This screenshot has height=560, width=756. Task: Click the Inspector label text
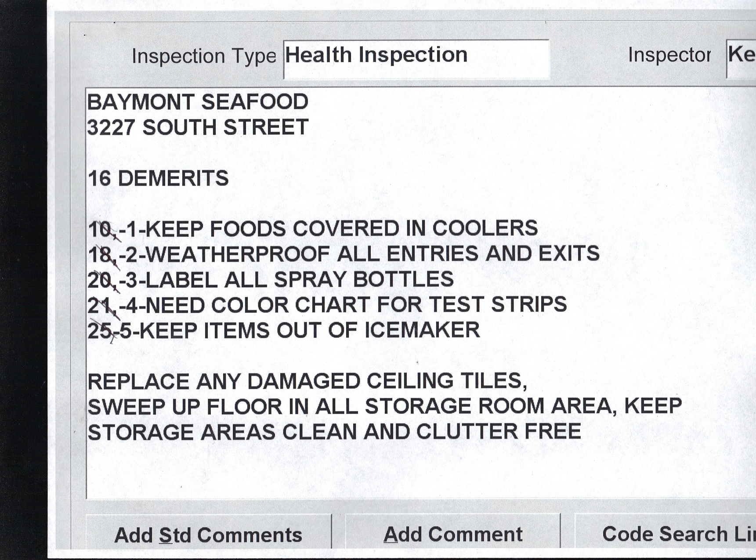pyautogui.click(x=669, y=55)
